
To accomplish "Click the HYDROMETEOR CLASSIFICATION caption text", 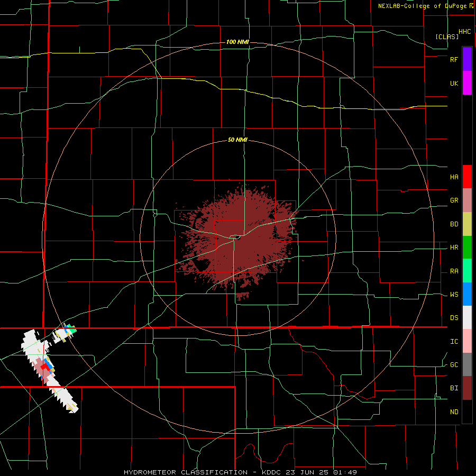I will coord(186,472).
